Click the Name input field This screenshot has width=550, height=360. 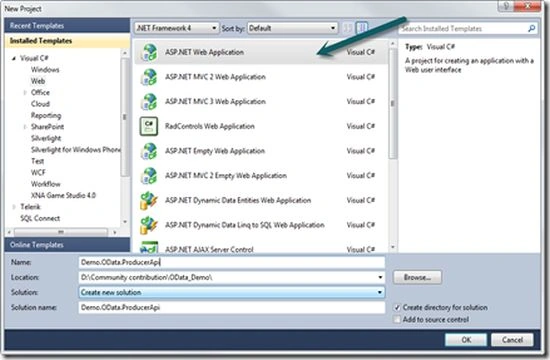(232, 262)
